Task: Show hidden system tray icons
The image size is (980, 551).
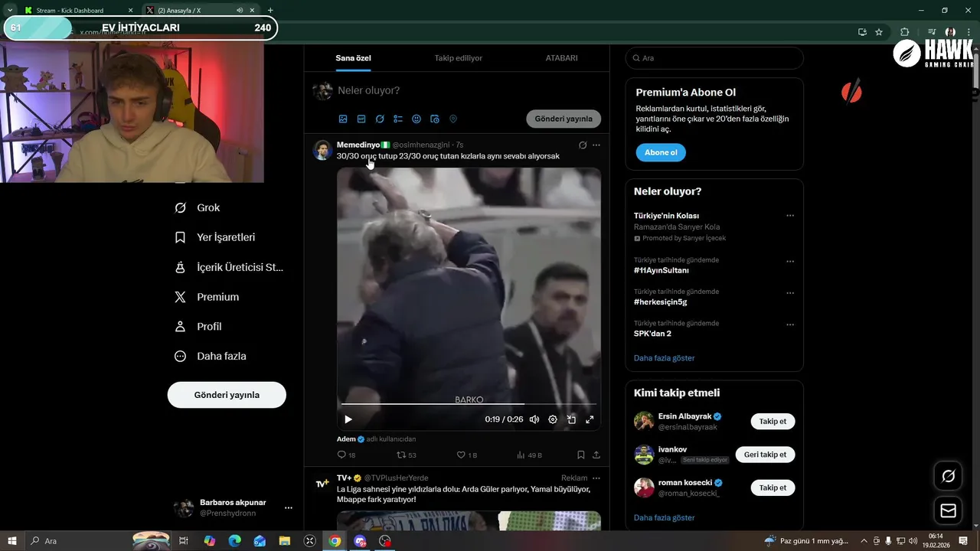Action: (865, 541)
